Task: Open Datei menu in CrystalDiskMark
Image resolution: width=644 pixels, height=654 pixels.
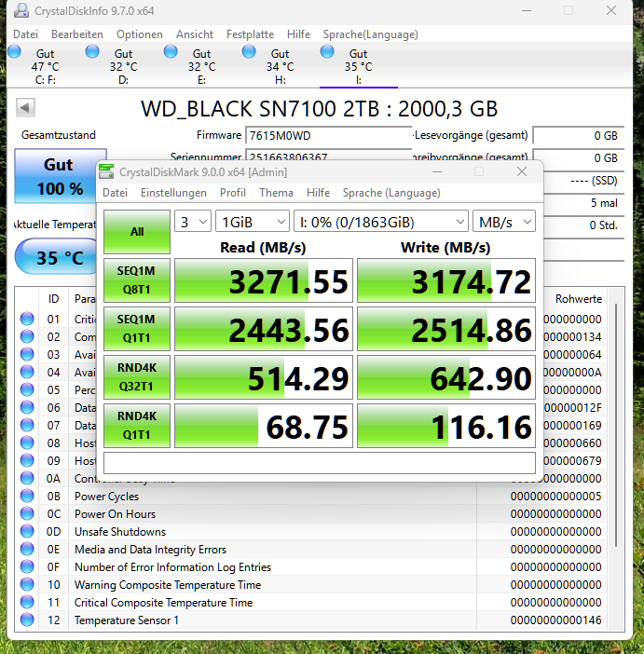Action: point(115,193)
